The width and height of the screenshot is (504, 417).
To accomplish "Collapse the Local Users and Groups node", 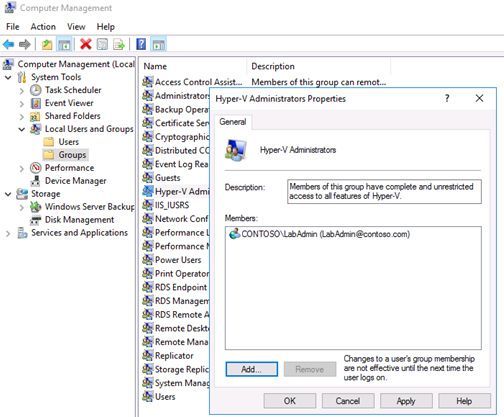I will point(22,129).
